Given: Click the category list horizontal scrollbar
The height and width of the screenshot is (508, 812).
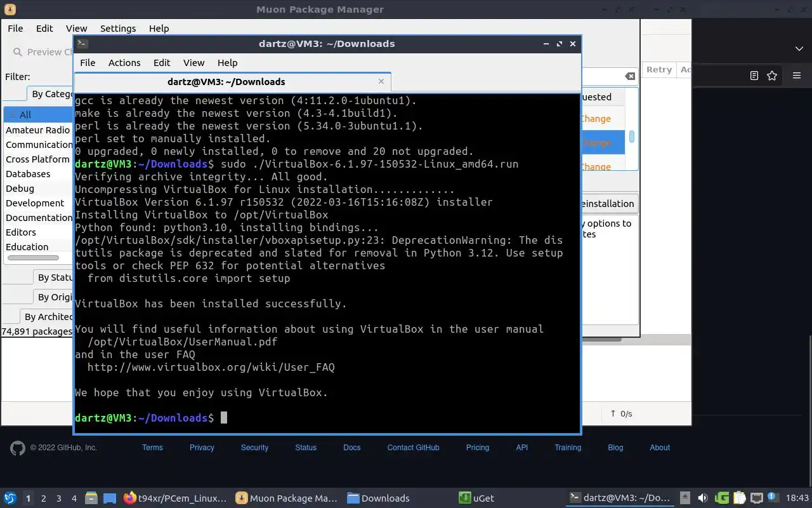Looking at the screenshot, I should (33, 258).
